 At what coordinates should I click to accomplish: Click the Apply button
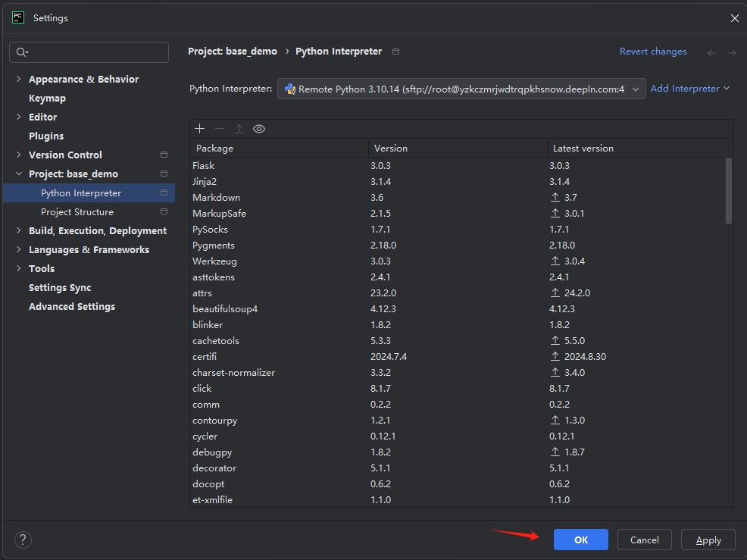708,540
